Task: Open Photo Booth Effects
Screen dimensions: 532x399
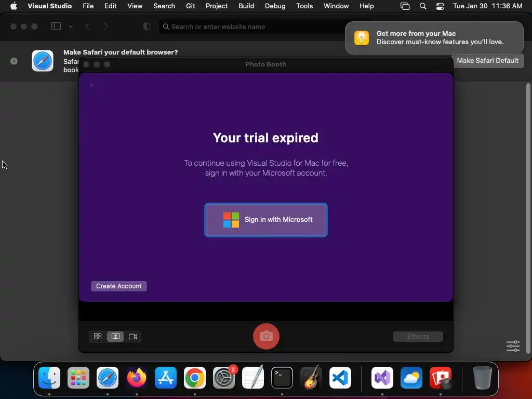Action: click(x=418, y=336)
